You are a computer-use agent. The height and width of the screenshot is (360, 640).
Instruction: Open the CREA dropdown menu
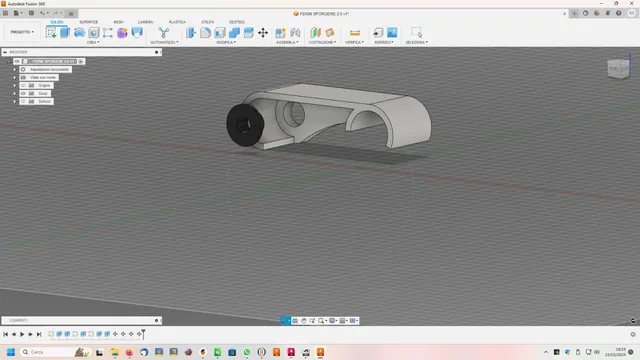pos(93,42)
